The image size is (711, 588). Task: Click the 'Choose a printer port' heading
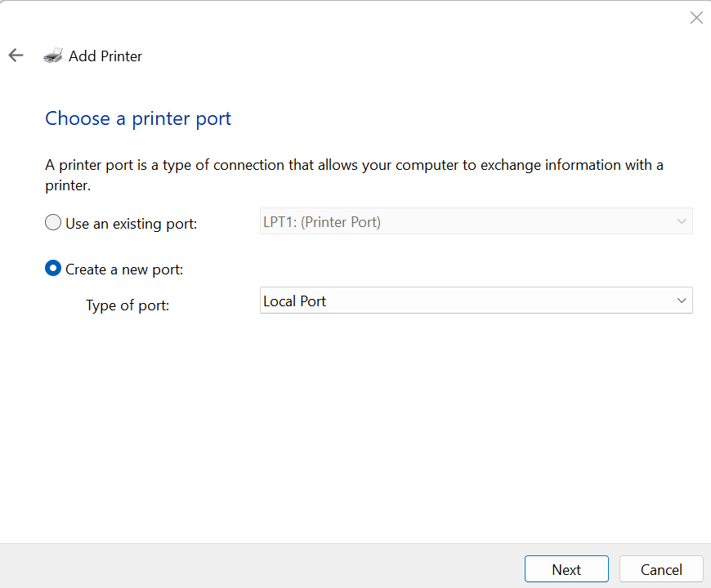(x=138, y=118)
